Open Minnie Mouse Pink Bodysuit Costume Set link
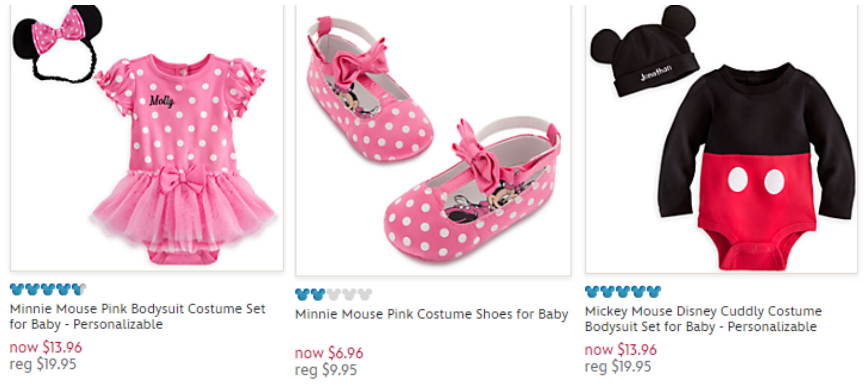 (x=138, y=317)
